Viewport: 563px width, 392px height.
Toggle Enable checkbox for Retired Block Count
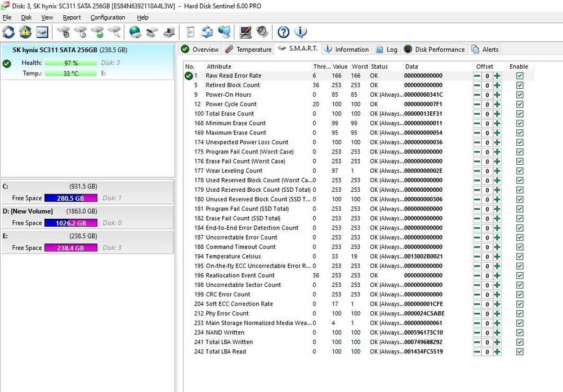pos(520,85)
